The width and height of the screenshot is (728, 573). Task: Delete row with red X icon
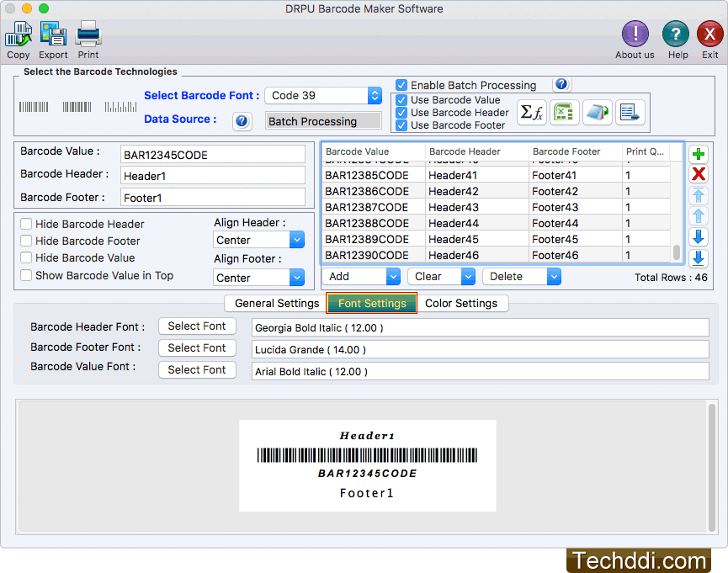(699, 174)
